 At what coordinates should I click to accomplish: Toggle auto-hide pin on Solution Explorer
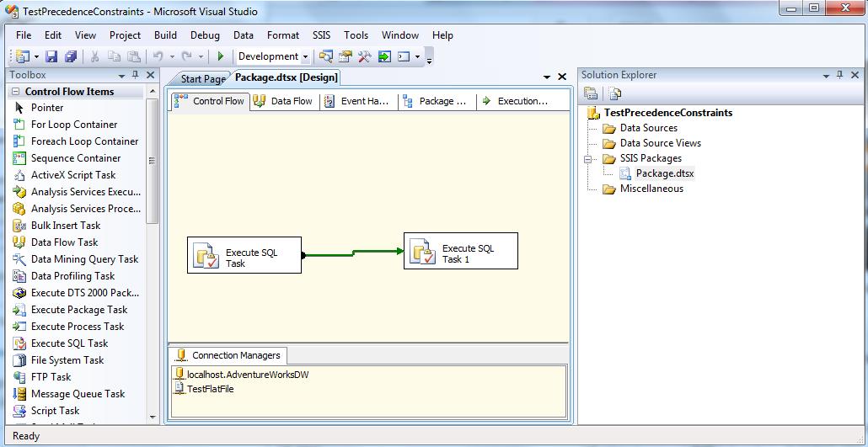click(840, 75)
